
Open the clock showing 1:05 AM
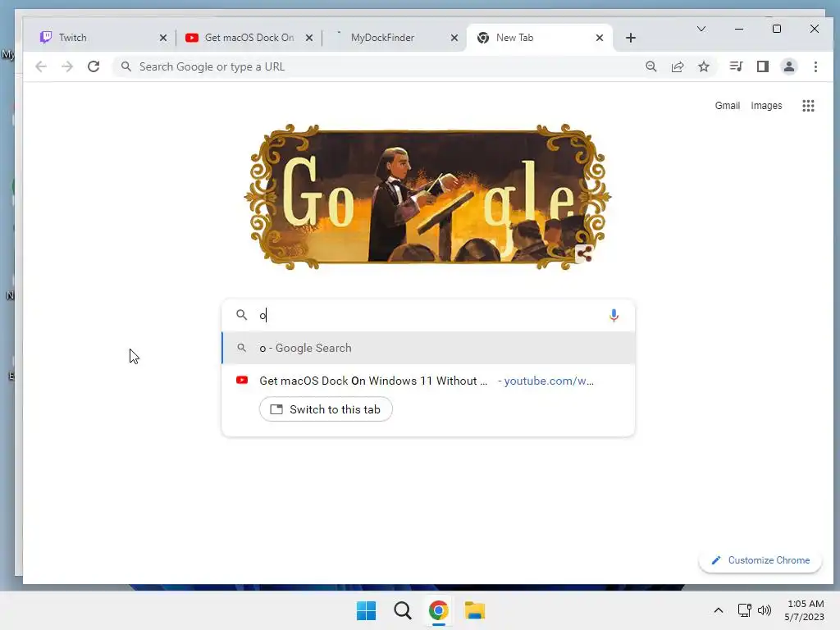coord(805,610)
